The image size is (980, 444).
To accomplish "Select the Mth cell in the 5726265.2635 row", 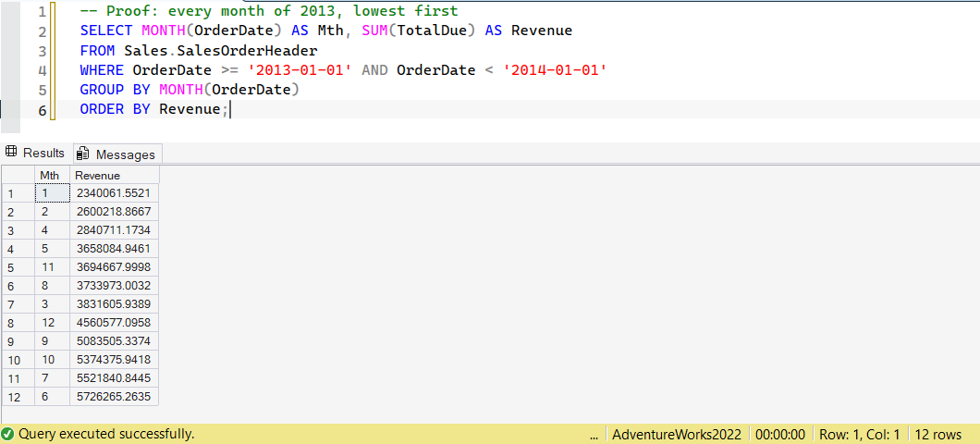I will (x=52, y=397).
